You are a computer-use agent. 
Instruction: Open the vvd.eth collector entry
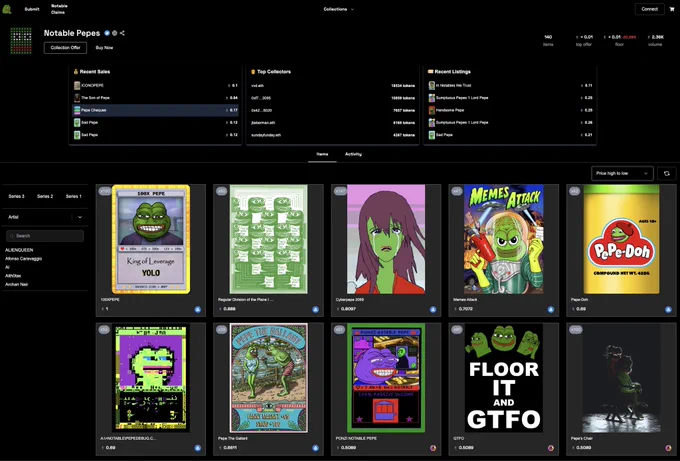pos(333,86)
